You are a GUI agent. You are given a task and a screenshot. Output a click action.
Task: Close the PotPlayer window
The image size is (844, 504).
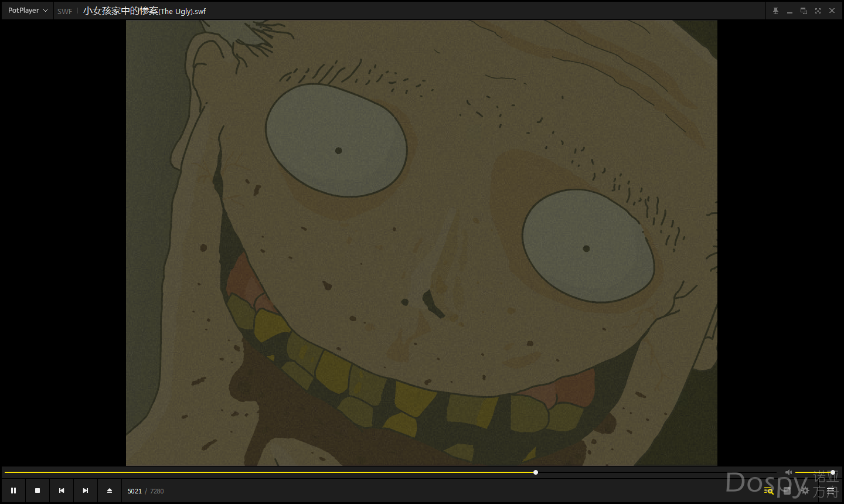[832, 11]
